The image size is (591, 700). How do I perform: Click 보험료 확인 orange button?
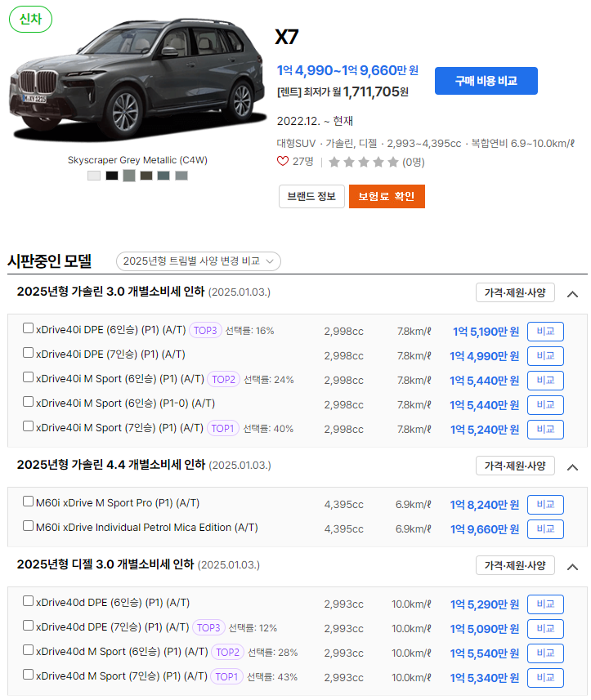point(387,196)
